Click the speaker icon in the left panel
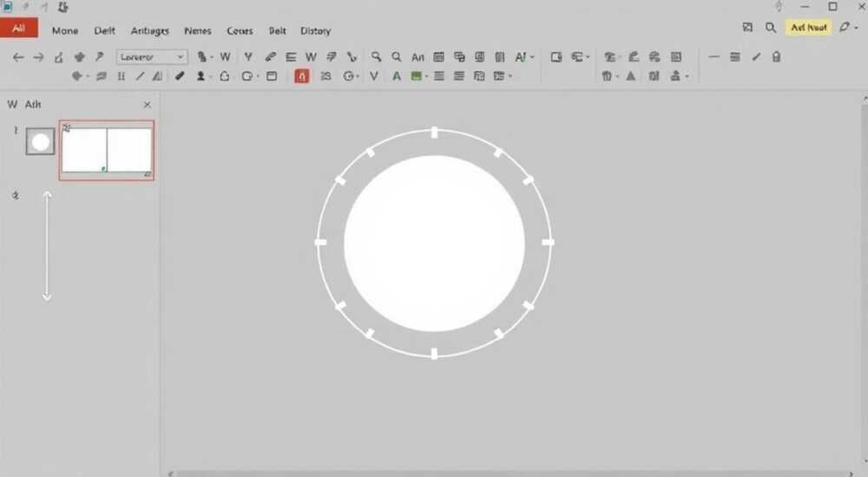Image resolution: width=868 pixels, height=477 pixels. click(x=16, y=195)
